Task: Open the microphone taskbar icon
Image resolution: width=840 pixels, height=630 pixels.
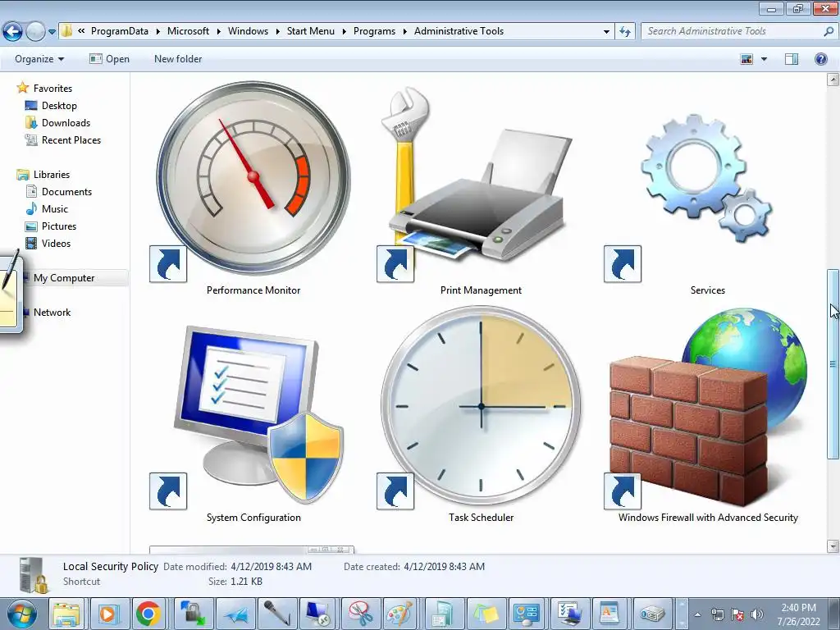Action: point(277,614)
